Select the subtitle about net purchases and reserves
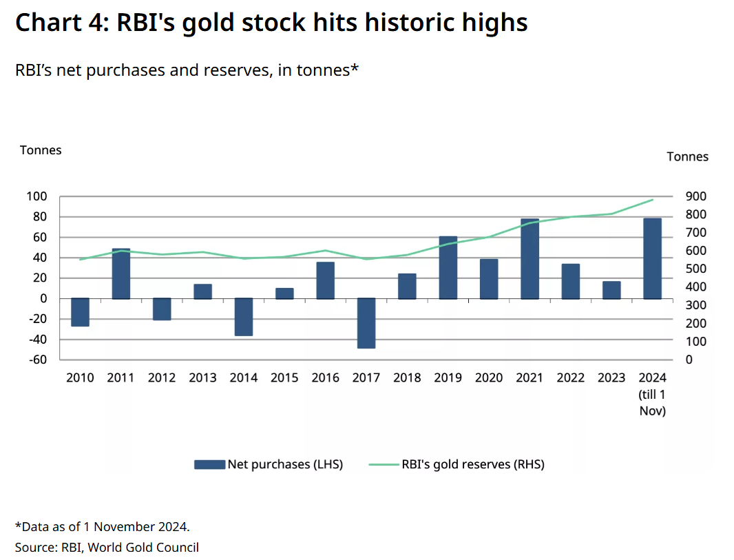Viewport: 734px width, 560px height. point(187,70)
